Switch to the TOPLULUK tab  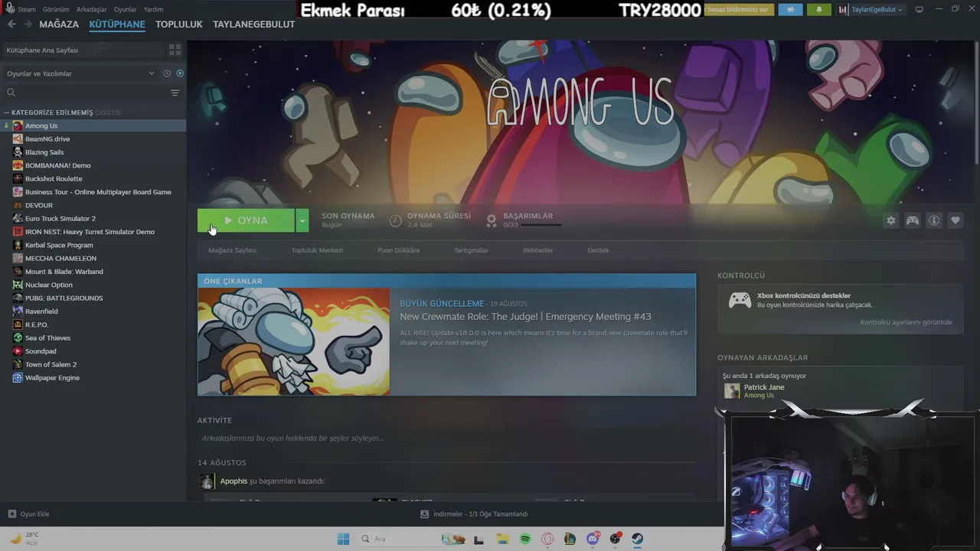click(x=179, y=24)
